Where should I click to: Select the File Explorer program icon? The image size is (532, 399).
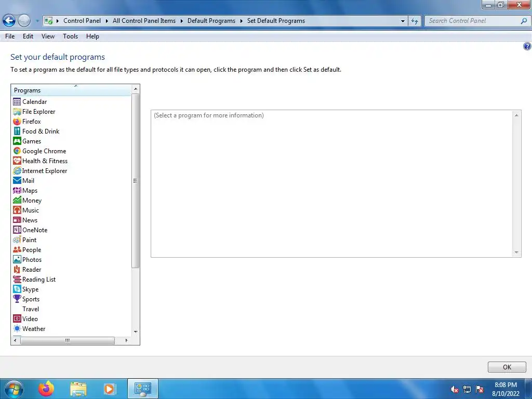click(x=17, y=112)
